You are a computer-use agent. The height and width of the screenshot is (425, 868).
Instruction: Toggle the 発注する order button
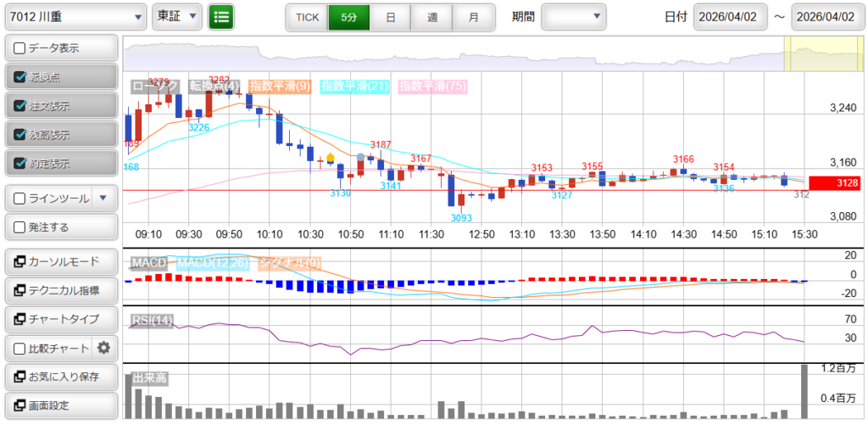pos(61,227)
